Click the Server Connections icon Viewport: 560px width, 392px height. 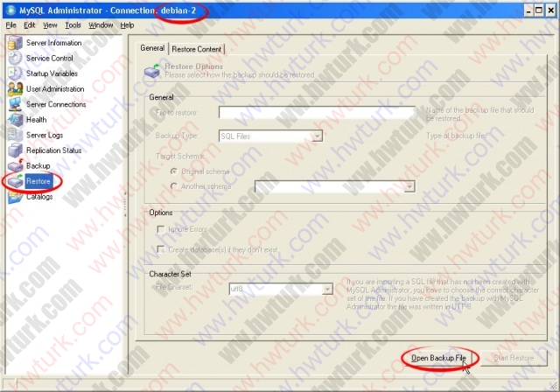(15, 104)
